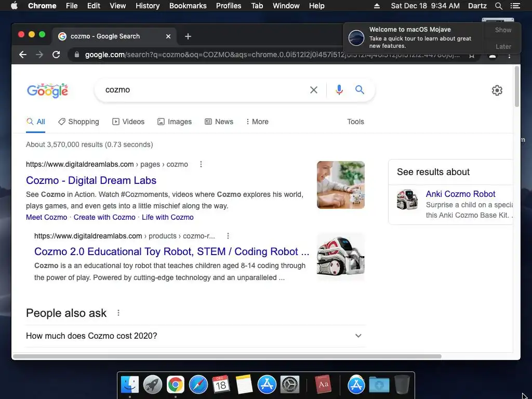Click the Chrome back arrow
Screen dimensions: 532x399
(23, 55)
